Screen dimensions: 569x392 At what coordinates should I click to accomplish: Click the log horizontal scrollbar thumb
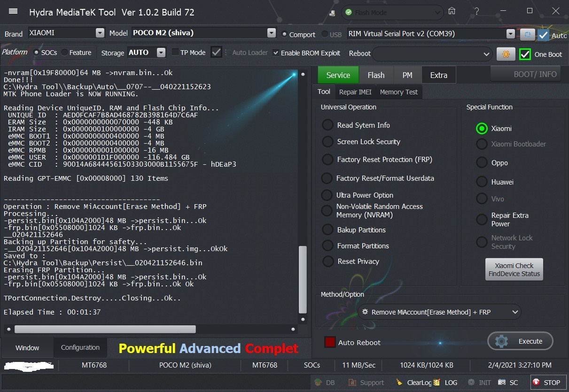click(105, 330)
